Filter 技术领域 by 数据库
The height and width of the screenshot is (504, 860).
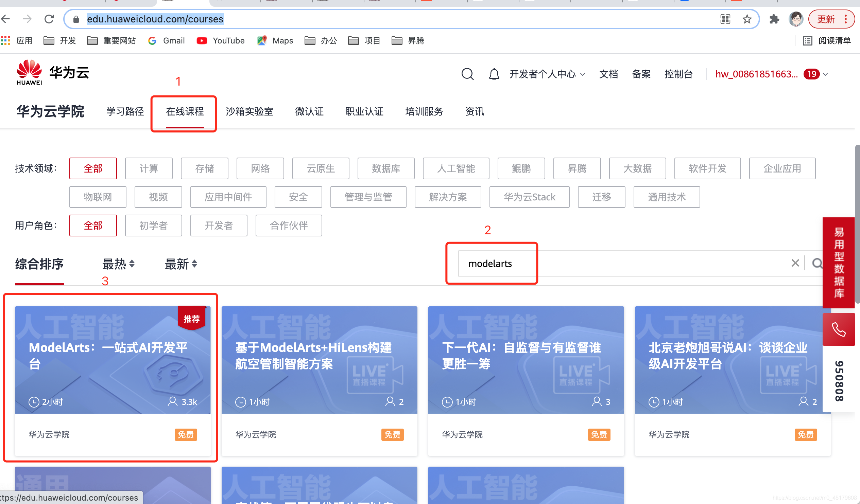click(x=386, y=168)
